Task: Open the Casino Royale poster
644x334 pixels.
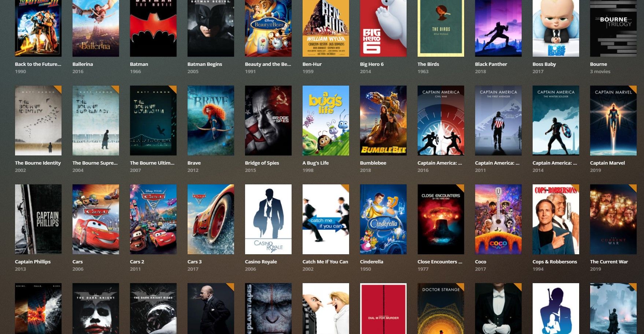Action: pyautogui.click(x=268, y=219)
